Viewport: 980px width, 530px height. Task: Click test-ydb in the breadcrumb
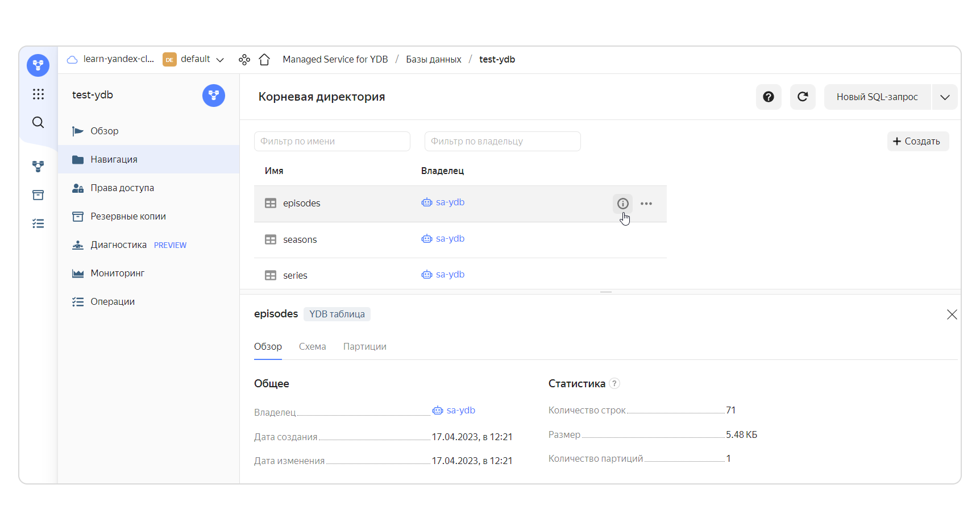coord(497,59)
